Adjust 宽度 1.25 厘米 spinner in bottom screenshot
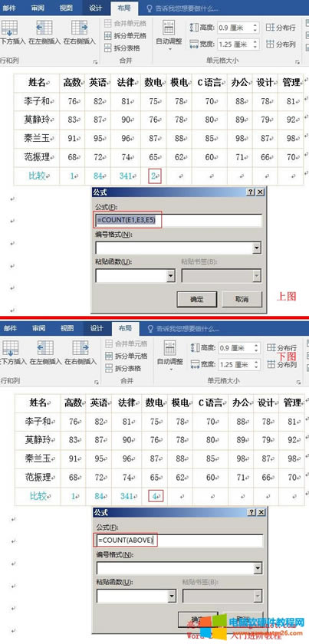This screenshot has width=309, height=644. pos(256,364)
